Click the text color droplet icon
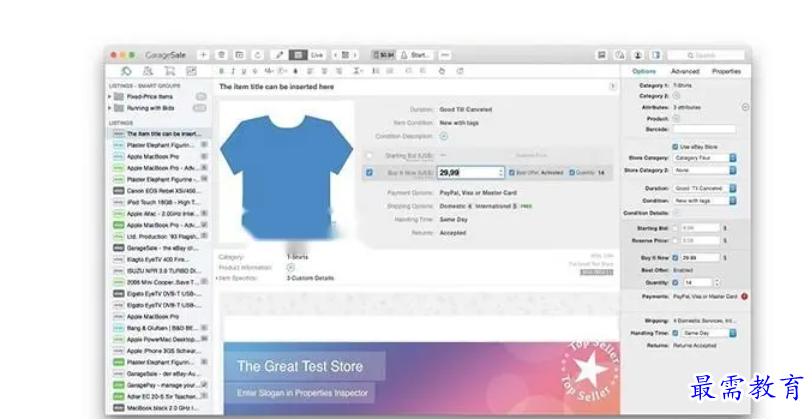Image resolution: width=812 pixels, height=419 pixels. pyautogui.click(x=296, y=71)
